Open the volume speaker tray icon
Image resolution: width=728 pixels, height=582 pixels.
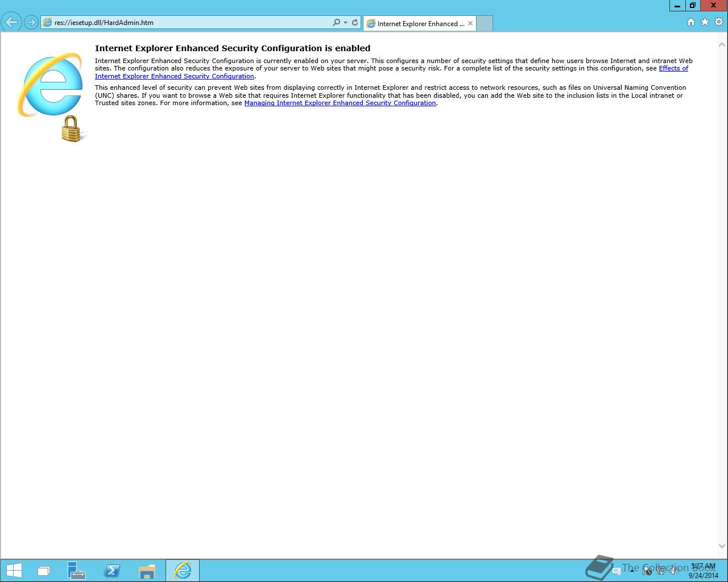(675, 571)
